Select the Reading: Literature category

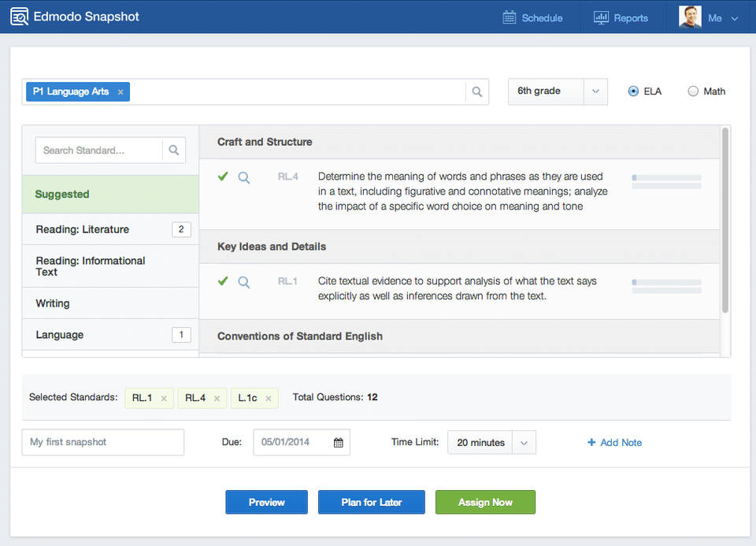(83, 229)
